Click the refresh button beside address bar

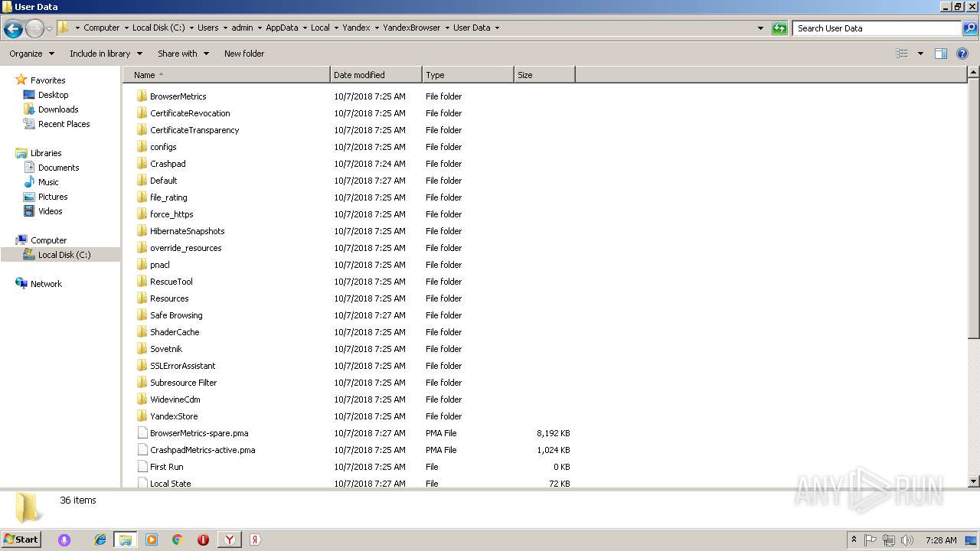[779, 28]
